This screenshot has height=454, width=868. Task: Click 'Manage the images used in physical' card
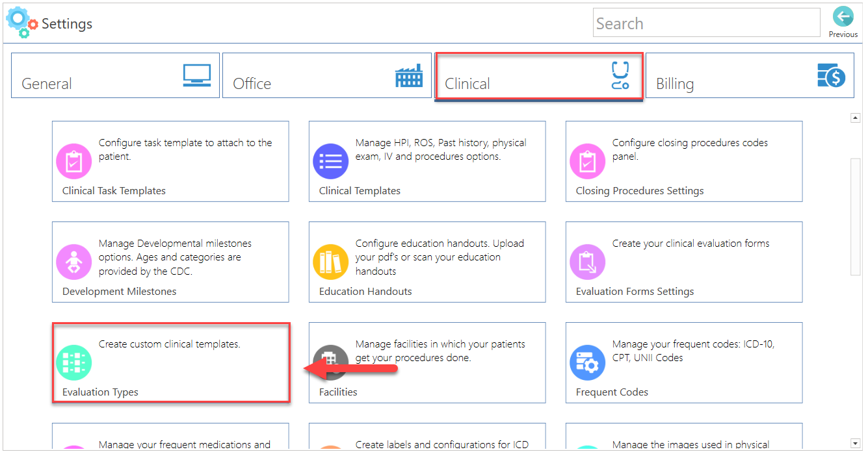coord(684,436)
